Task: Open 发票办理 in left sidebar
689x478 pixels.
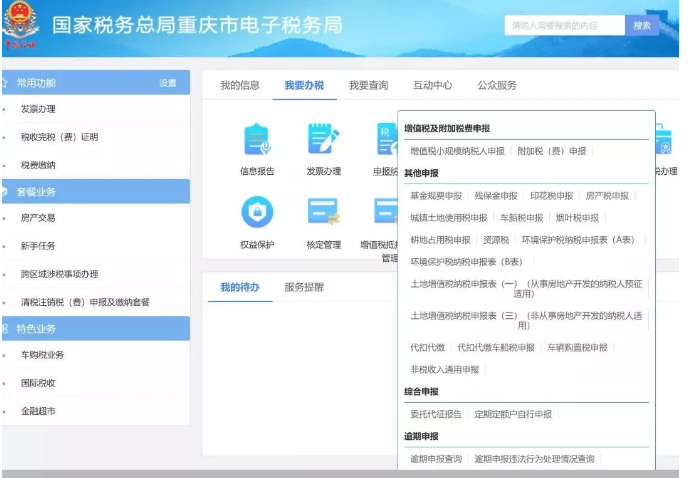Action: [38, 109]
